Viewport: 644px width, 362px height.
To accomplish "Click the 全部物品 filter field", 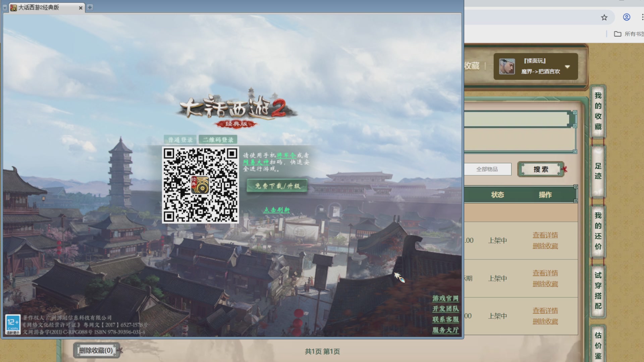I will 488,169.
